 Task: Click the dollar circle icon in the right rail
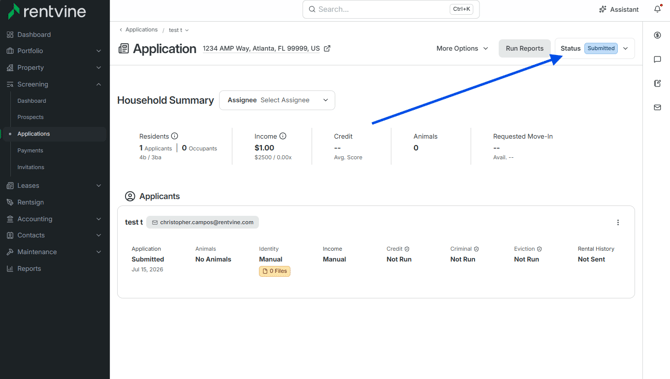point(657,35)
